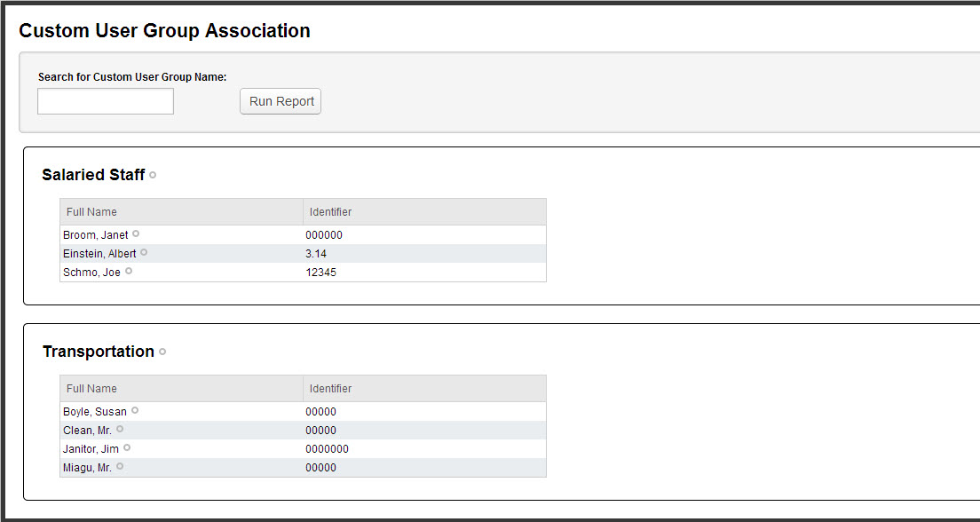This screenshot has height=522, width=980.
Task: Click the circle icon next to Einstein, Albert
Action: 144,252
